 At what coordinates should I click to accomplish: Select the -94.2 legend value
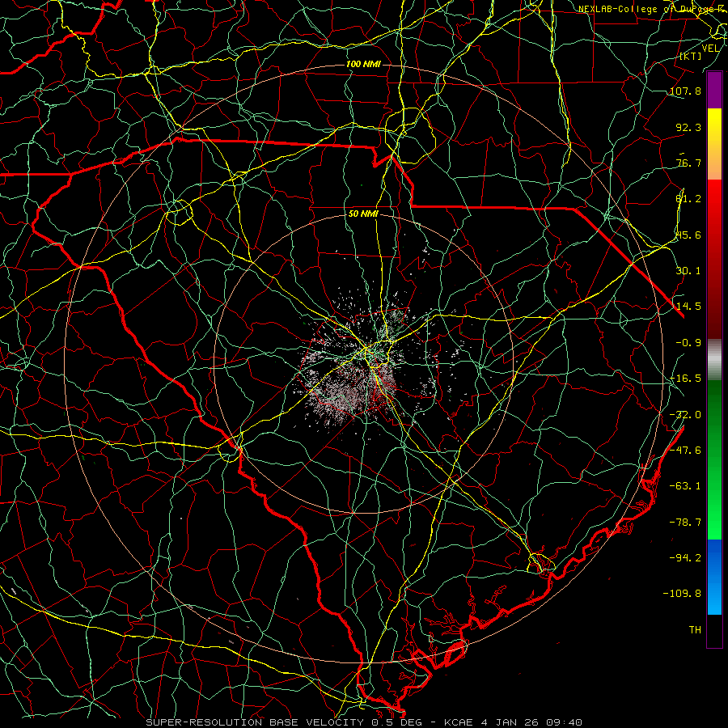coord(685,557)
